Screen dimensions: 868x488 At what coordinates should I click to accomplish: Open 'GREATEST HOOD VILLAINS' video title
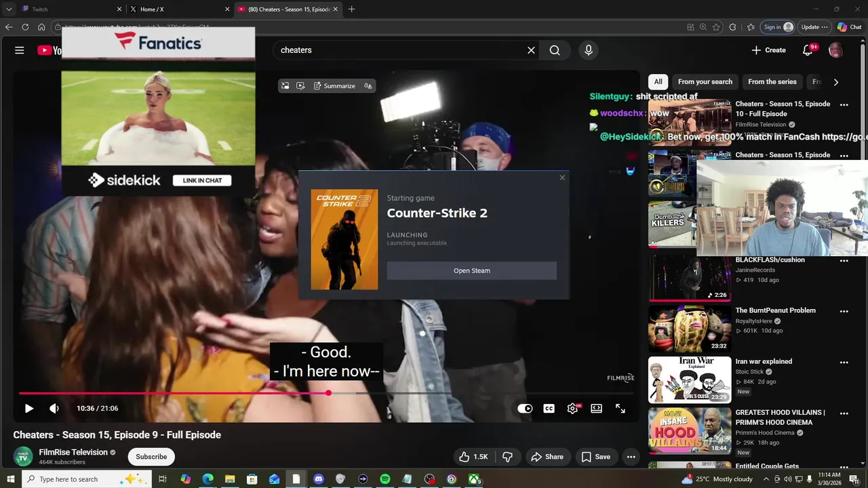click(781, 417)
